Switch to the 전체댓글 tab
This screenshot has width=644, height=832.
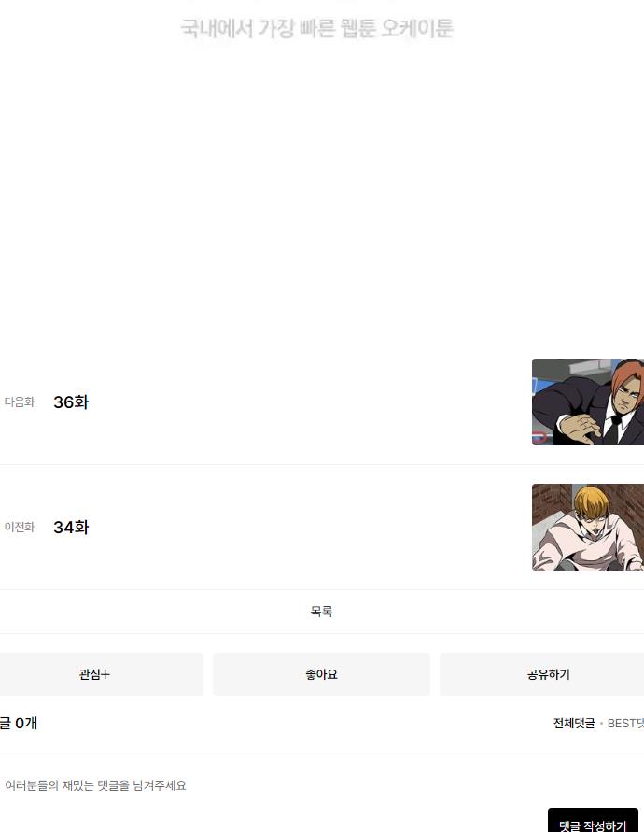(574, 724)
